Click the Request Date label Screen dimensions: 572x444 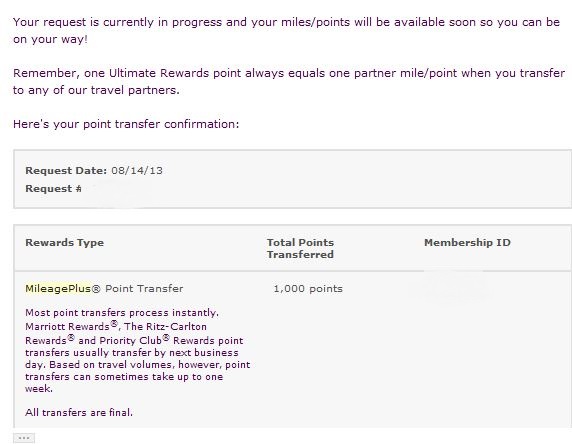66,170
